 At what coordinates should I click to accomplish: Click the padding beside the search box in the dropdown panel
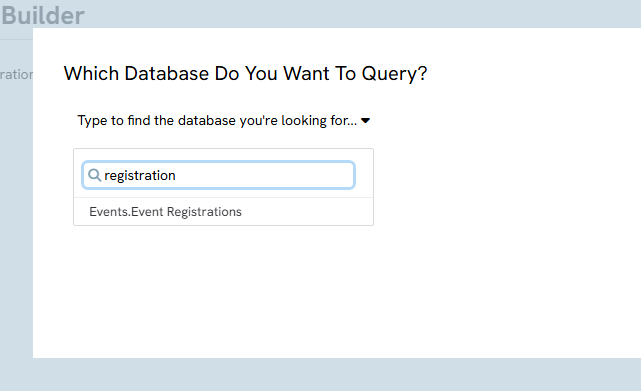[x=364, y=175]
